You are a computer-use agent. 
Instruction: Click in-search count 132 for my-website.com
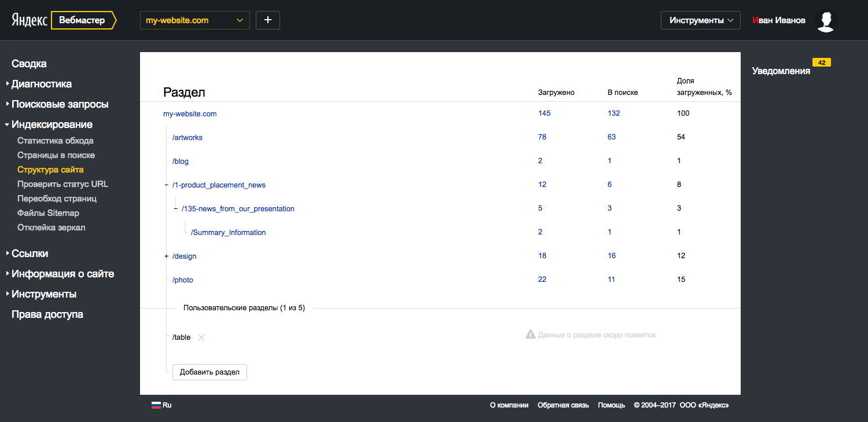614,113
